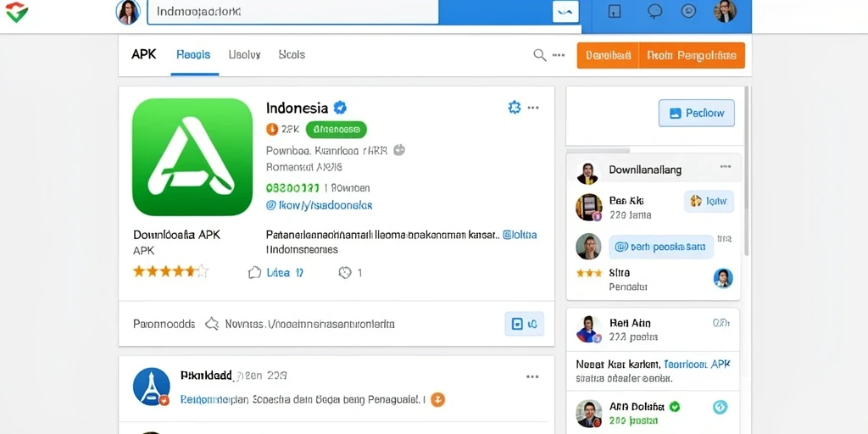This screenshot has height=434, width=868.
Task: Open the blue Tanrrioes APK link
Action: 697,364
